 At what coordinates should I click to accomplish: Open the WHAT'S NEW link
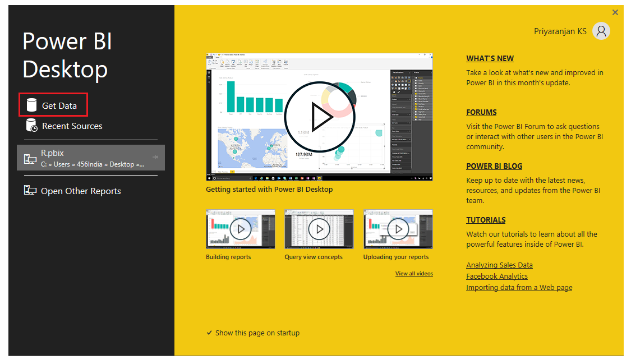pyautogui.click(x=490, y=58)
